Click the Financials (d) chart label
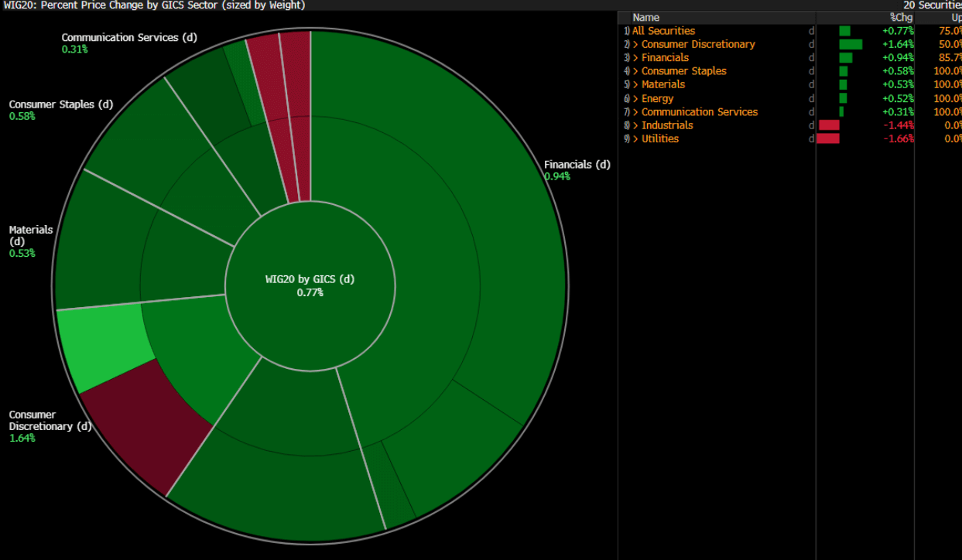The height and width of the screenshot is (560, 962). click(577, 165)
